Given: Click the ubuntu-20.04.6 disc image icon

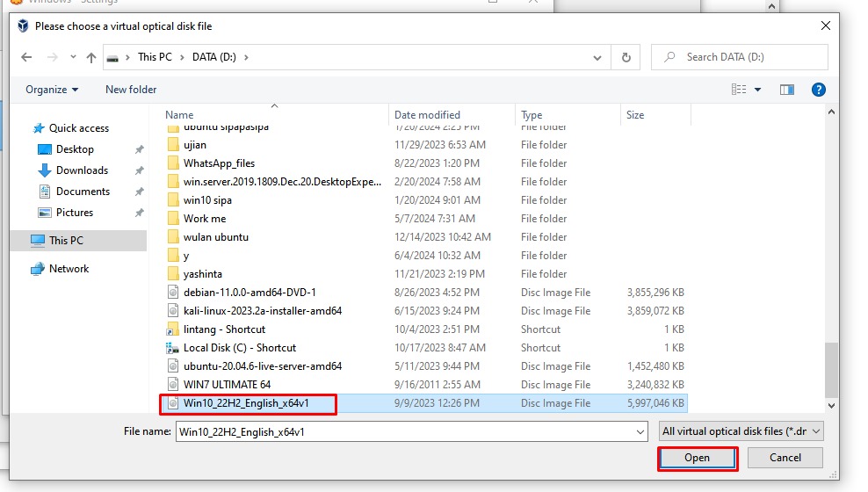Looking at the screenshot, I should 173,366.
